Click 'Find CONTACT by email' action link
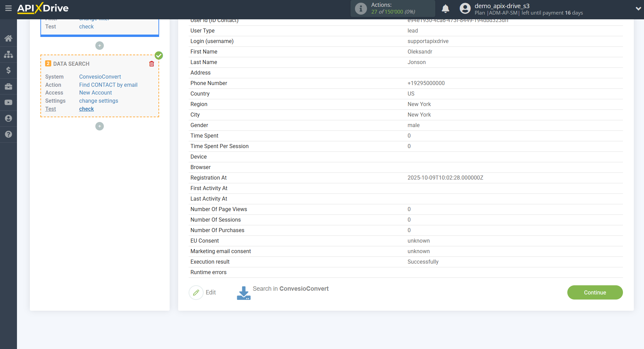The height and width of the screenshot is (349, 644). (108, 85)
